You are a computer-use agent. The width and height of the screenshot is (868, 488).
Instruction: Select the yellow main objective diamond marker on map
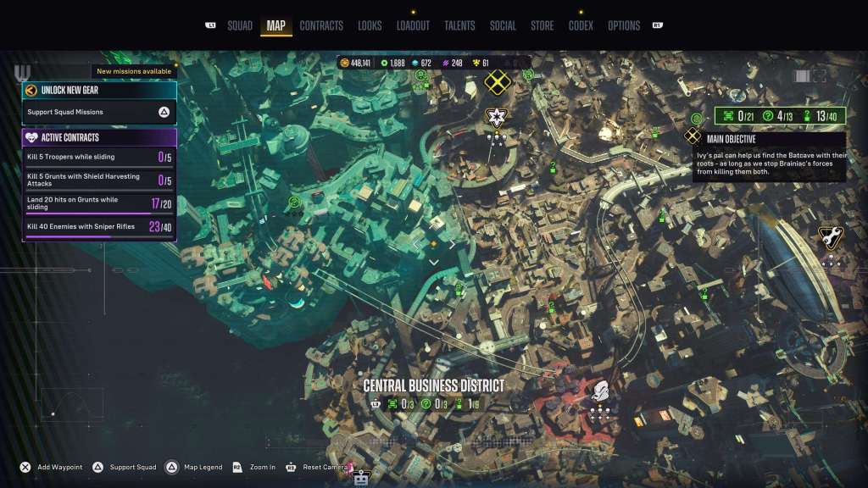coord(497,82)
